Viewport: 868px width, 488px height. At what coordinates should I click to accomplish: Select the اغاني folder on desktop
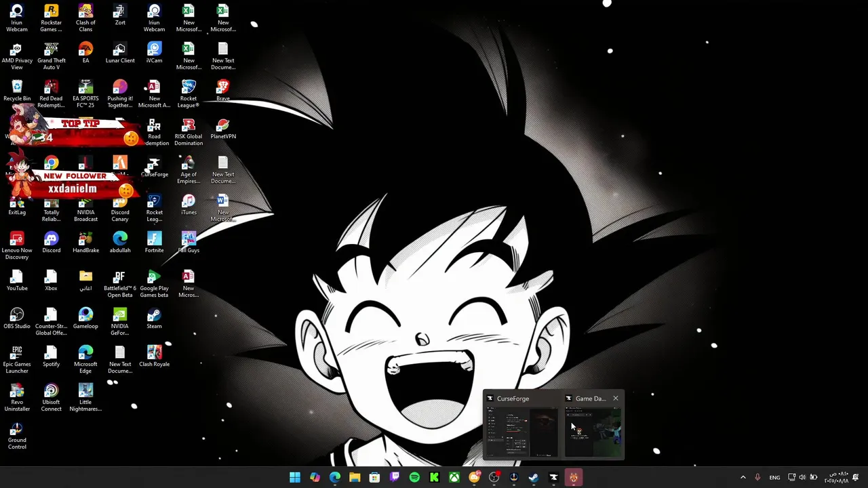(x=85, y=281)
